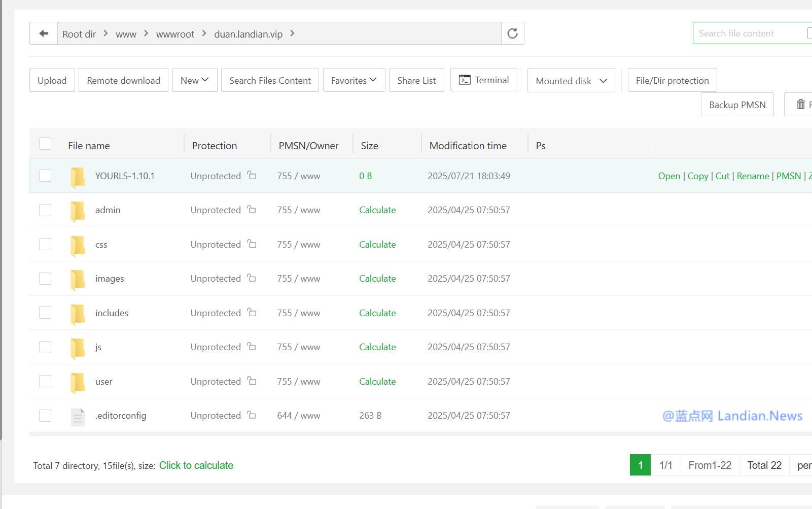Select the user folder checkbox
This screenshot has height=509, width=812.
(45, 381)
